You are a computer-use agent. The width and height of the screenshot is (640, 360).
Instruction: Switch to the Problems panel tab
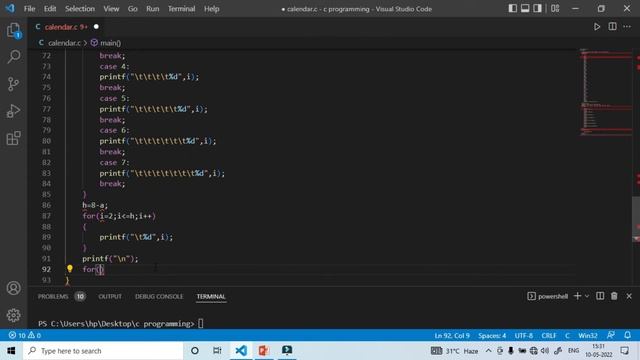point(53,297)
